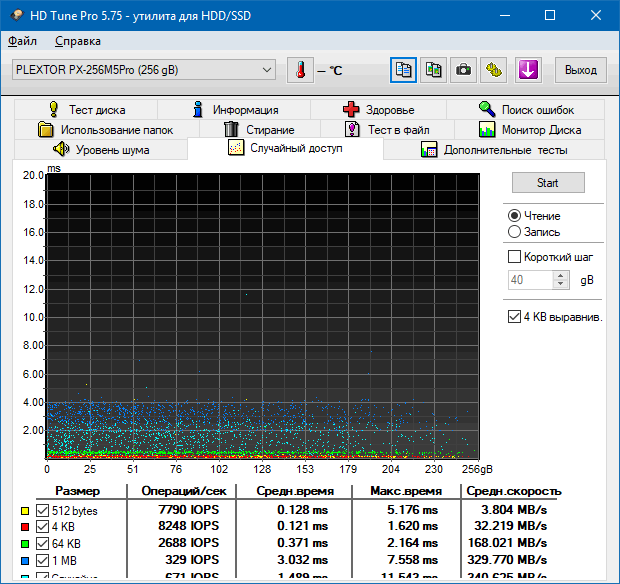Open the Справка menu
Image resolution: width=620 pixels, height=584 pixels.
tap(77, 41)
